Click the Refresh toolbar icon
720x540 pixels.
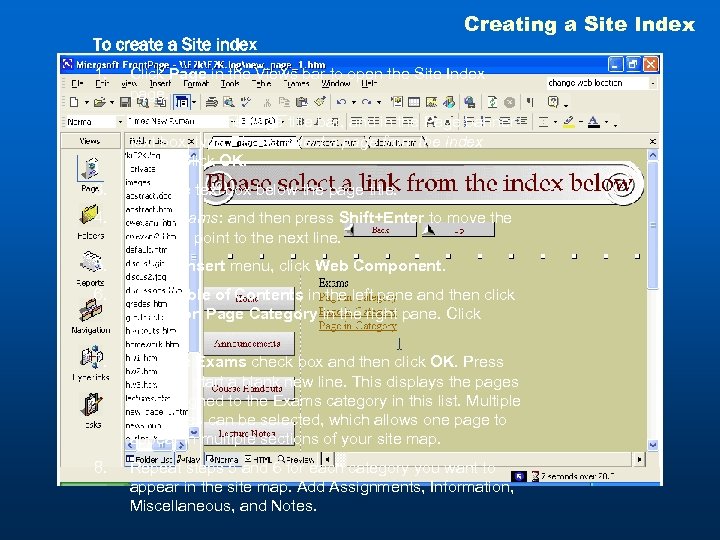492,102
